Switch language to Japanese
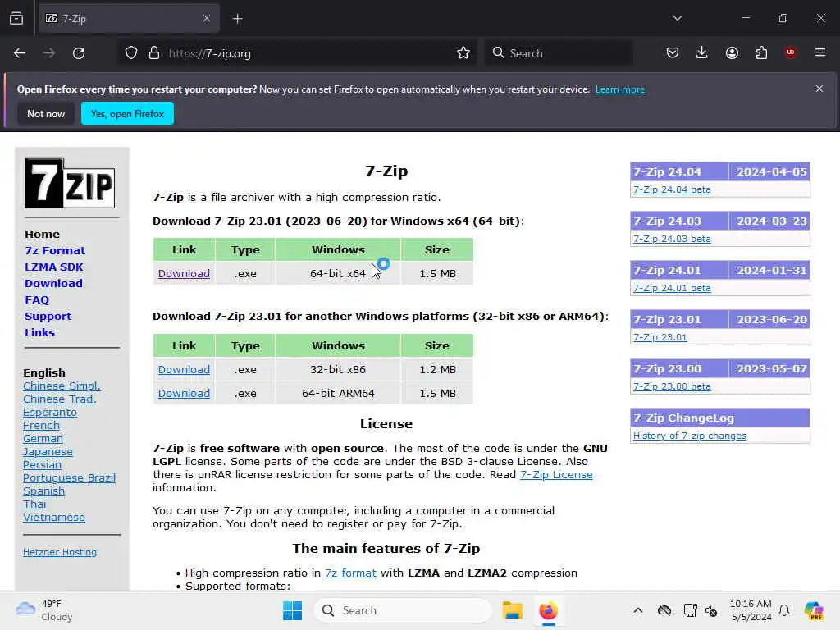Screen dimensions: 840x630 (x=48, y=452)
